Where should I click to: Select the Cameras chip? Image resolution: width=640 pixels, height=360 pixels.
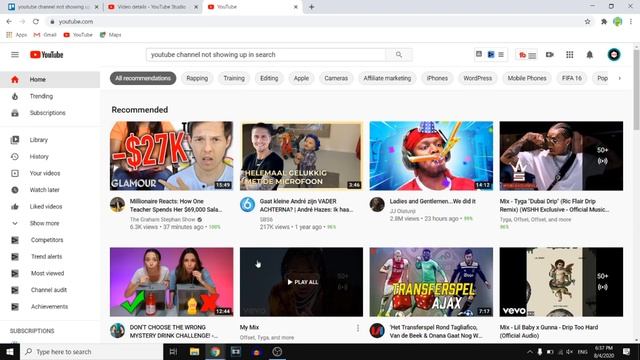[x=336, y=78]
